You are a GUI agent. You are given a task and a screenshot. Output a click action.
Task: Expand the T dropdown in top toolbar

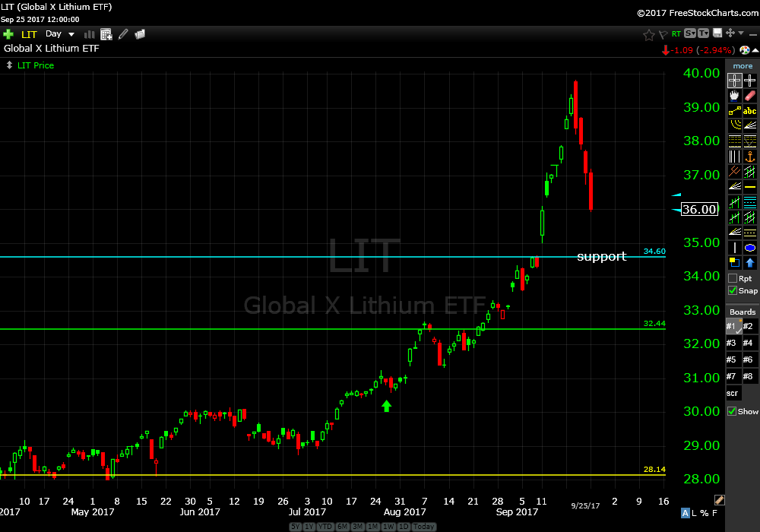pyautogui.click(x=703, y=33)
